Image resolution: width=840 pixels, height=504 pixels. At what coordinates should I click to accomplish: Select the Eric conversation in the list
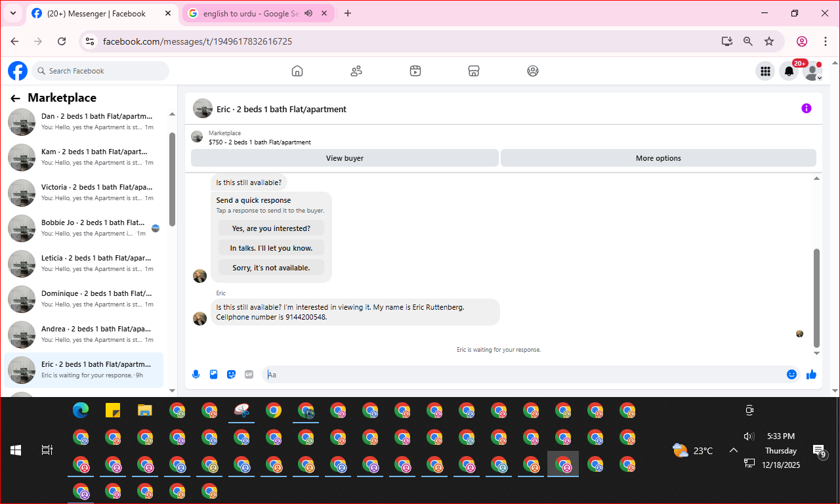pyautogui.click(x=84, y=369)
